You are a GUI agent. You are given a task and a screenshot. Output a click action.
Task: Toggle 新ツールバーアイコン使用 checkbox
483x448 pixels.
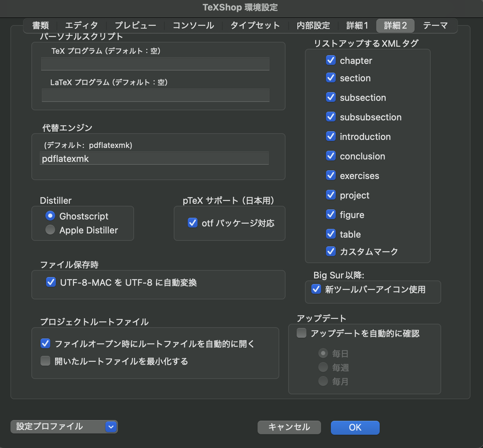(x=316, y=289)
